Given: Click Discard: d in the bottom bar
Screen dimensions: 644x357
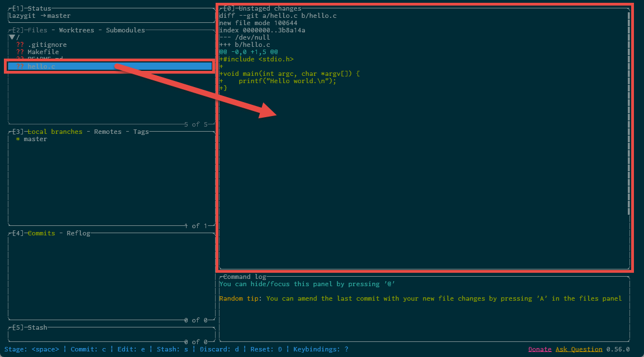Looking at the screenshot, I should [219, 349].
